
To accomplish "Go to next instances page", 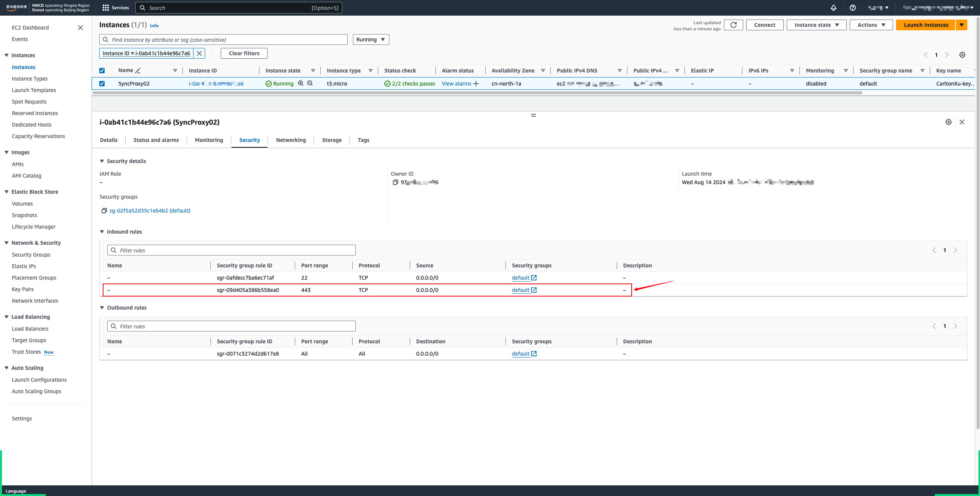I will [947, 55].
